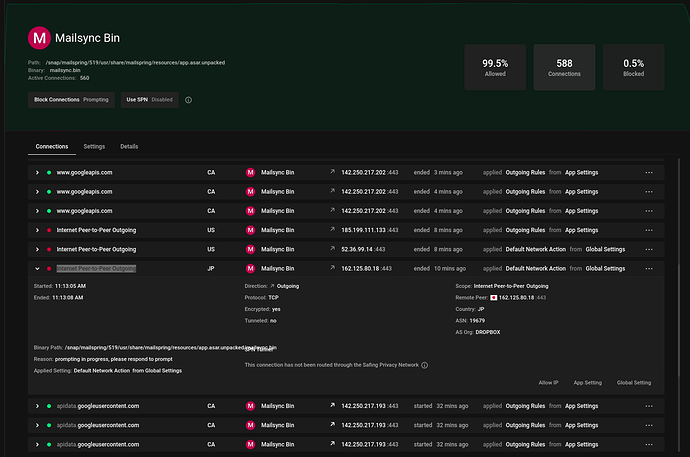
Task: Click the Mailsync Bin title text
Action: pyautogui.click(x=87, y=38)
